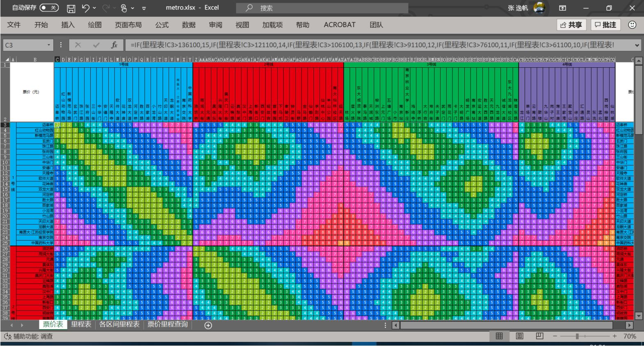Select the row 10 header number
Screen dimensions: 644x346
click(x=5, y=163)
